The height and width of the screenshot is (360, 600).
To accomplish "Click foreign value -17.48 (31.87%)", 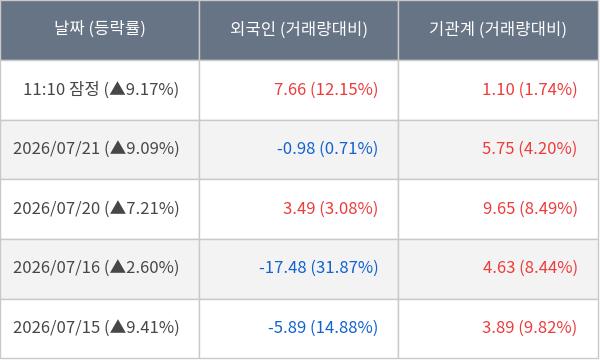I will click(319, 267).
